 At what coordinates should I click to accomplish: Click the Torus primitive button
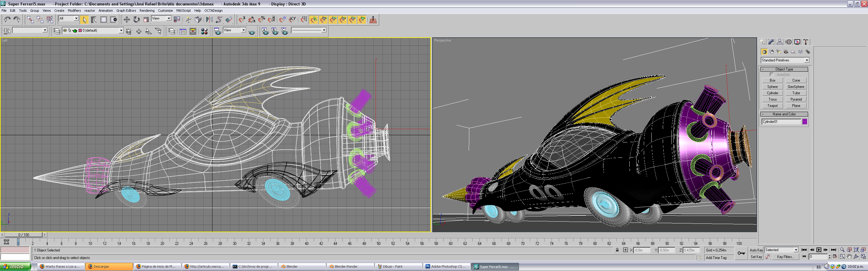pyautogui.click(x=772, y=99)
